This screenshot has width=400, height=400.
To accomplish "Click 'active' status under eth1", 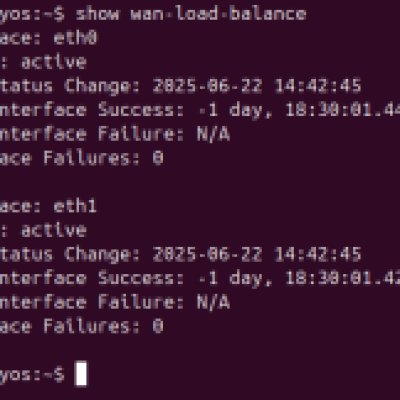I will (54, 230).
